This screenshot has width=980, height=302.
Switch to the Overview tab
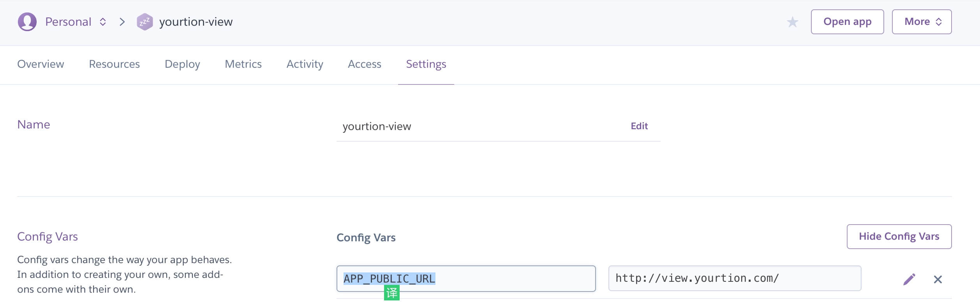[41, 64]
